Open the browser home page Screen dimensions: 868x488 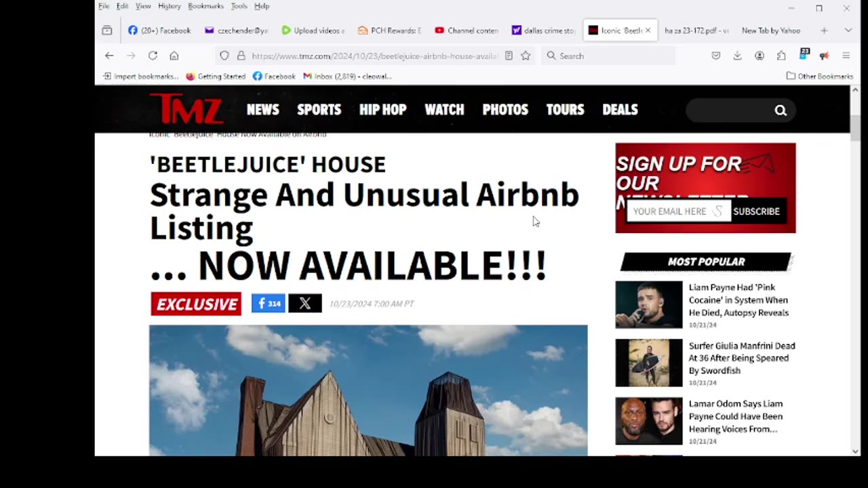coord(174,56)
